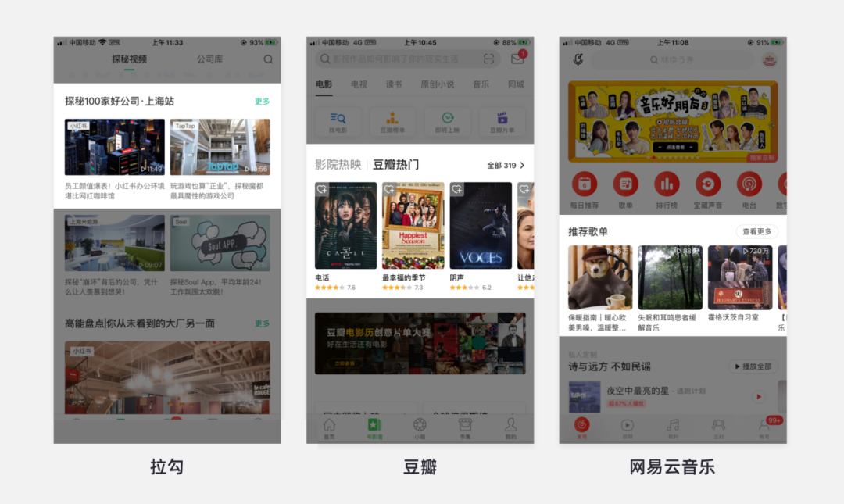Open the Soul APP video thumbnail
844x504 pixels.
coord(220,243)
